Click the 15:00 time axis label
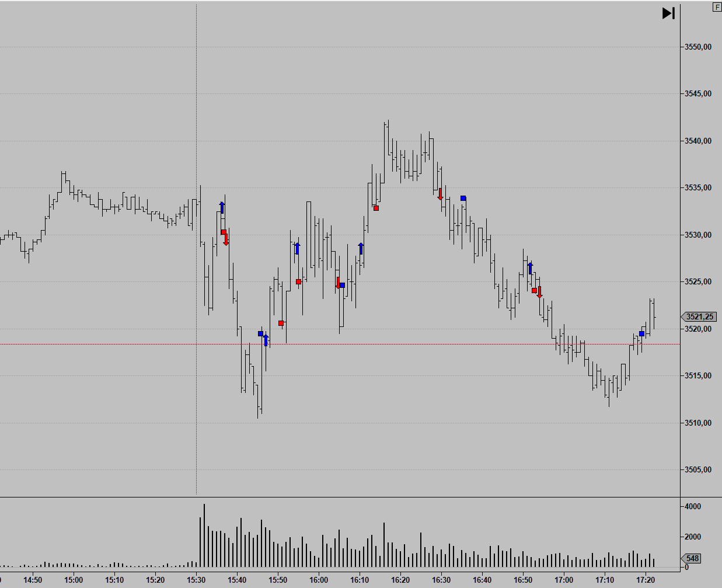This screenshot has width=722, height=588. pos(74,580)
